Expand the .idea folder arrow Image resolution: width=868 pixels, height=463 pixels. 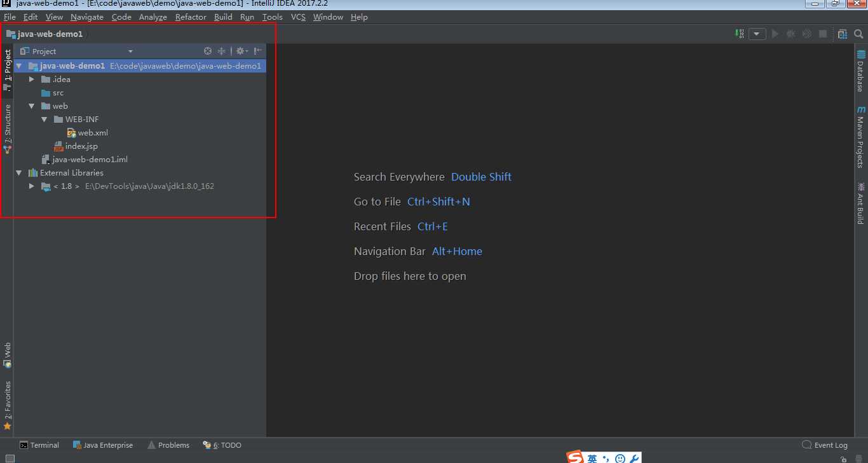click(32, 79)
